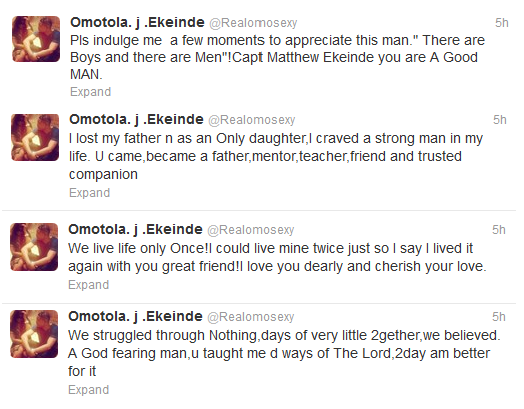The width and height of the screenshot is (524, 409).
Task: Open @Realomosexy handle on 'We struggled' tweet
Action: [251, 317]
